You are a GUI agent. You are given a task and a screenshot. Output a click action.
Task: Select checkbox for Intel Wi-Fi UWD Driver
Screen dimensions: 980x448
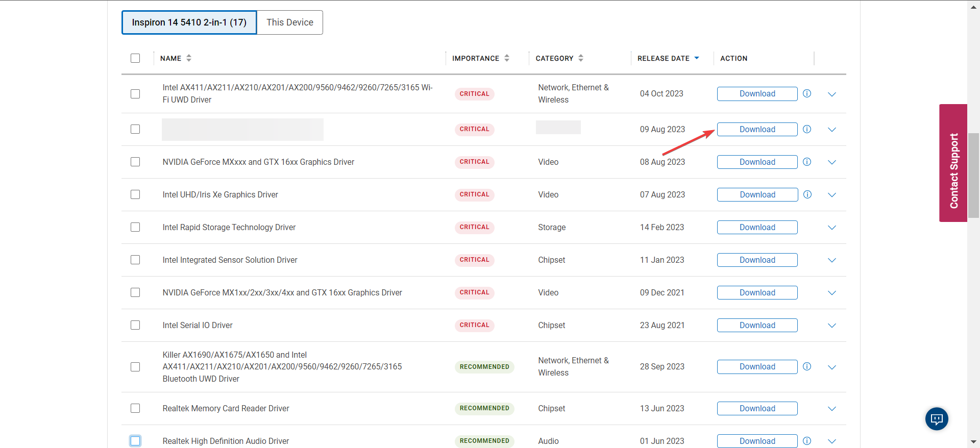135,94
